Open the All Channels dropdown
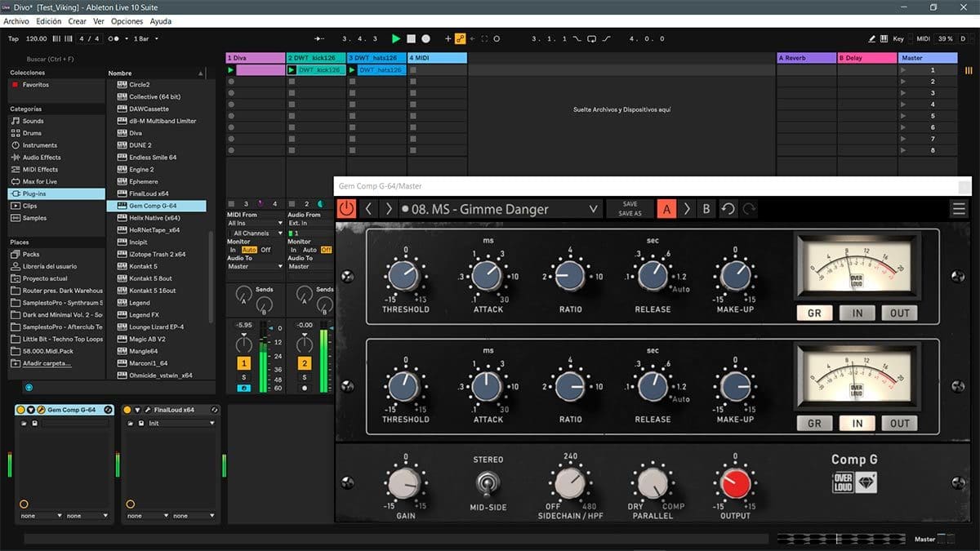This screenshot has height=551, width=980. (255, 233)
